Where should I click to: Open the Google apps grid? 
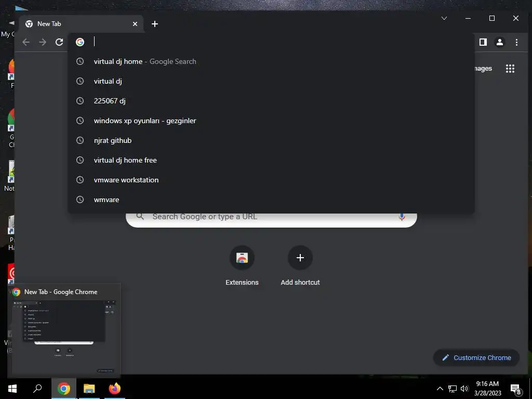[x=510, y=69]
